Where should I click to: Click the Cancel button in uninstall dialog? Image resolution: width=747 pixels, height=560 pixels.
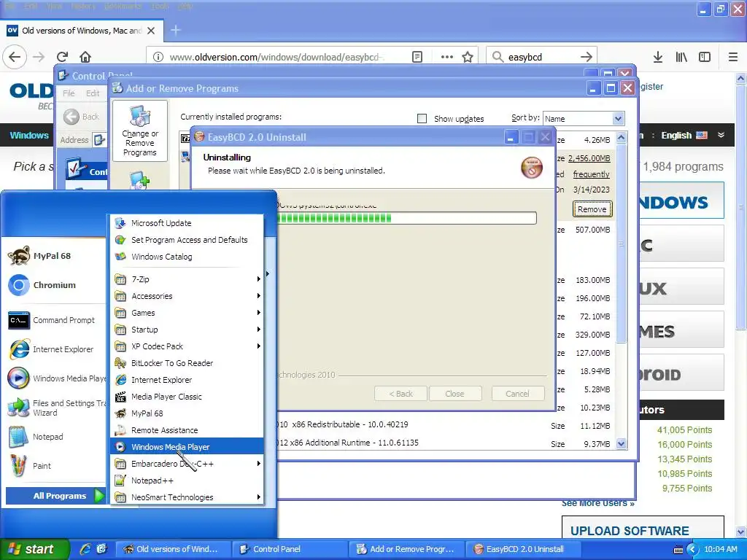(518, 394)
